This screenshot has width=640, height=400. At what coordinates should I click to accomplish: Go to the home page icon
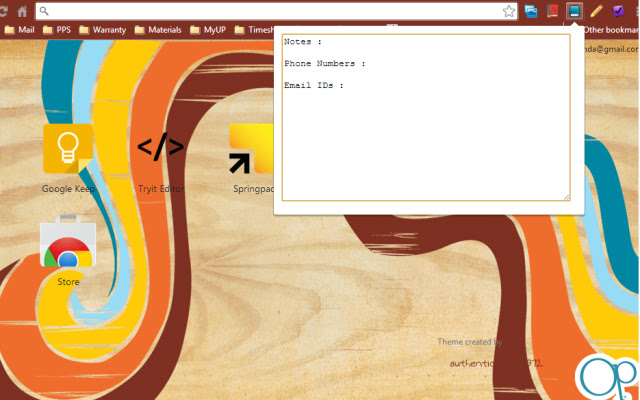[22, 11]
